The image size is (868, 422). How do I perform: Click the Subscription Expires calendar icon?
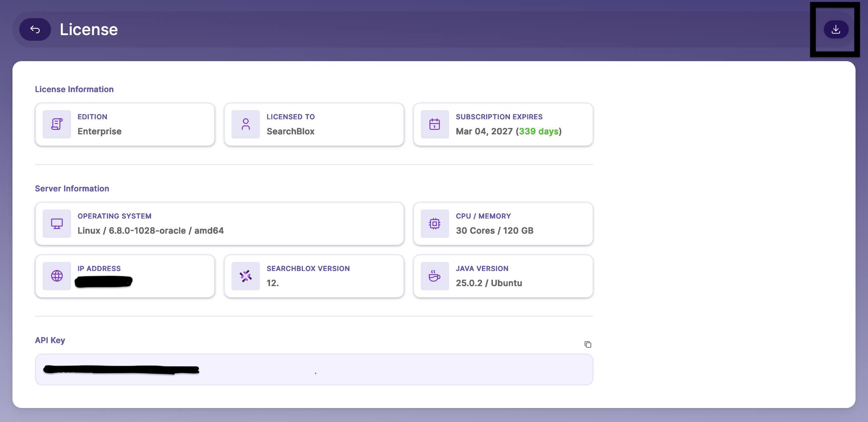tap(434, 124)
